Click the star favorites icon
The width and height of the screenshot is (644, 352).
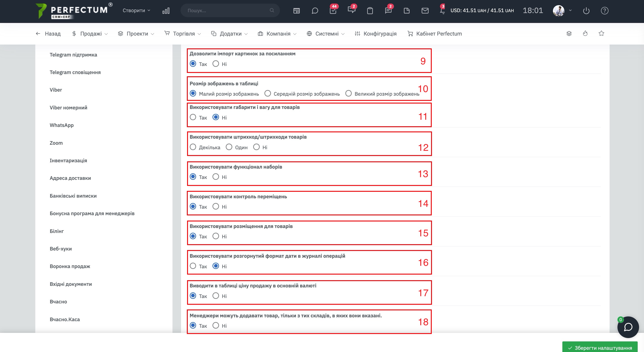pos(602,34)
